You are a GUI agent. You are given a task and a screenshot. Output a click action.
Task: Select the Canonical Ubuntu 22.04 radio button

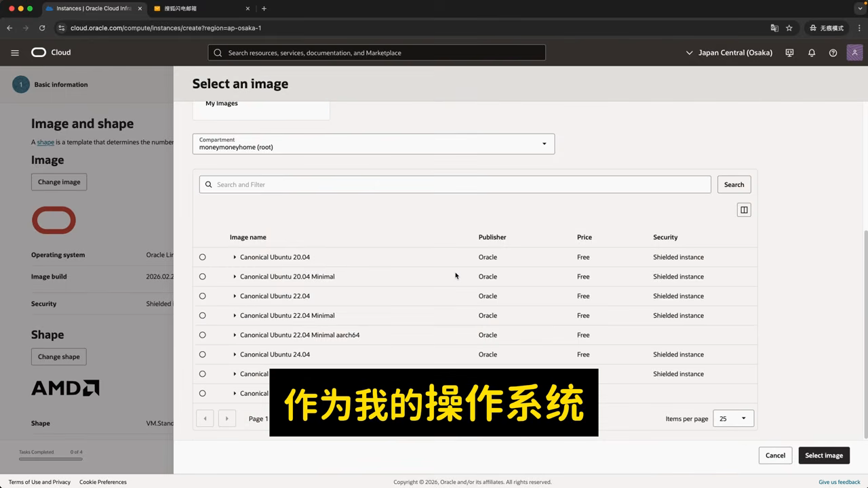click(202, 296)
